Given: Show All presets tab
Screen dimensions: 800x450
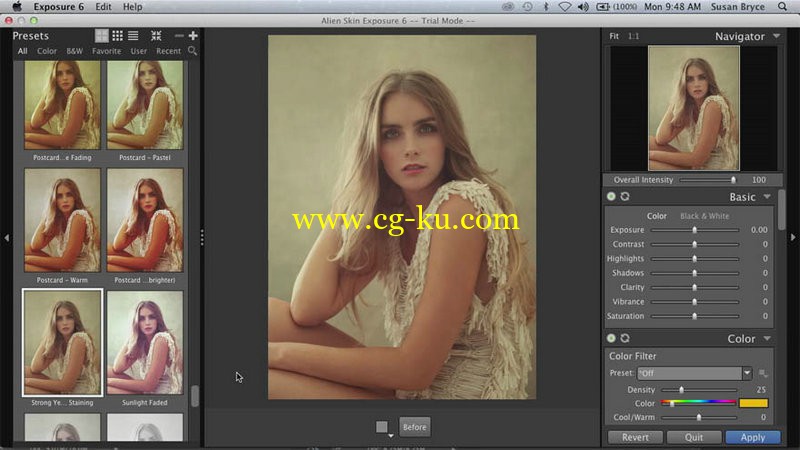Looking at the screenshot, I should [x=22, y=51].
